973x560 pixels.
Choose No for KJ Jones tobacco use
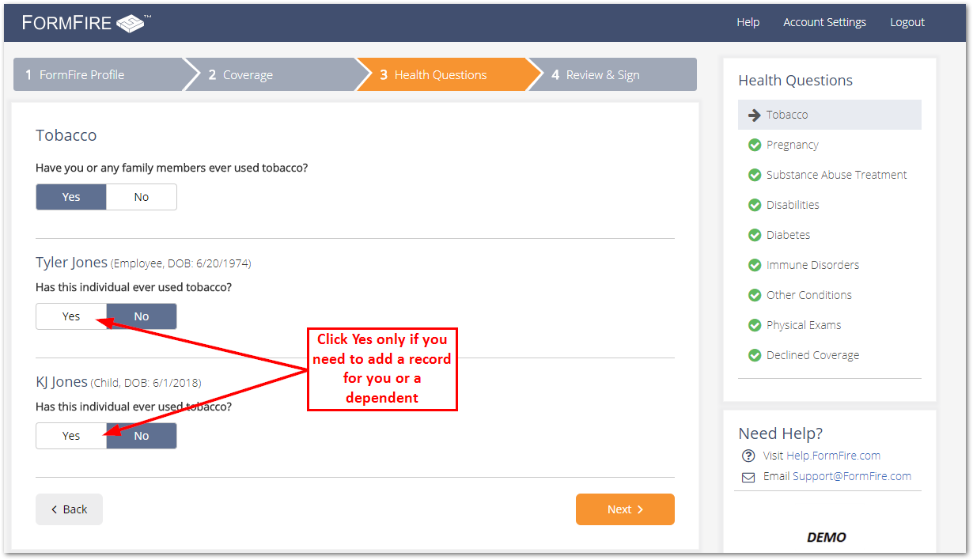142,436
